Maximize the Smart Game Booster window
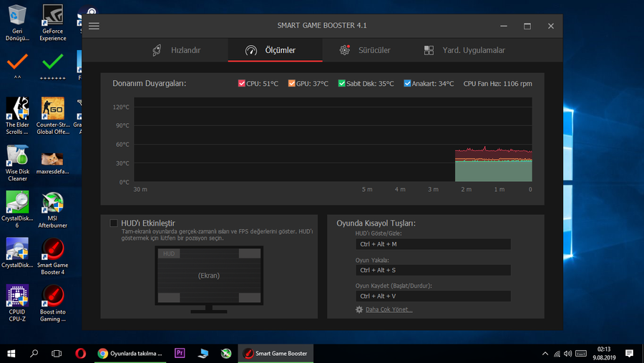This screenshot has width=644, height=363. 527,26
